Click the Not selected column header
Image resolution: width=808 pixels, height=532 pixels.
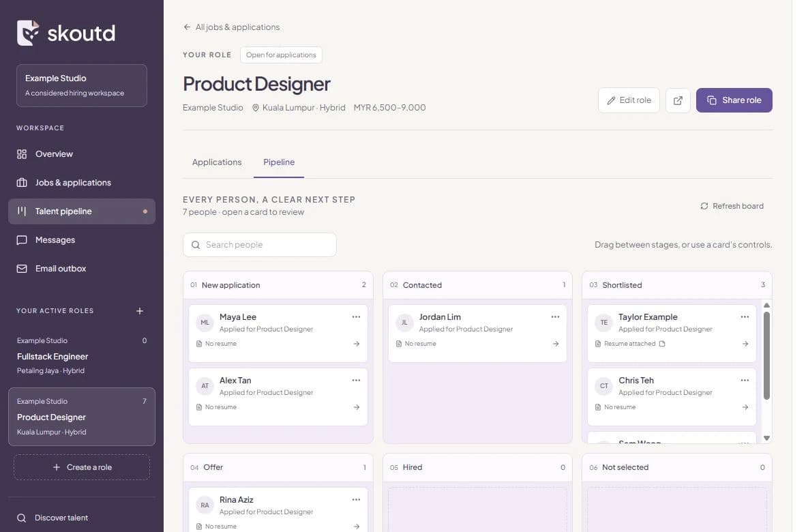tap(677, 468)
